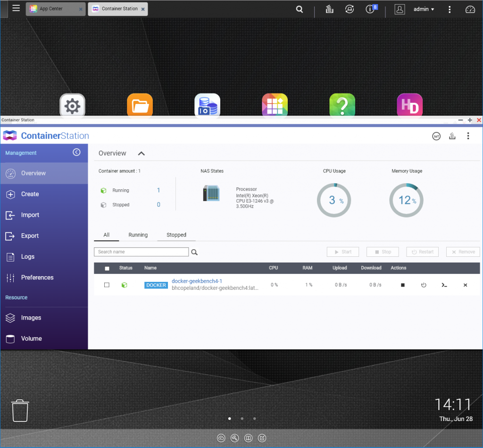Close the App Center tab
The height and width of the screenshot is (448, 483).
(81, 9)
